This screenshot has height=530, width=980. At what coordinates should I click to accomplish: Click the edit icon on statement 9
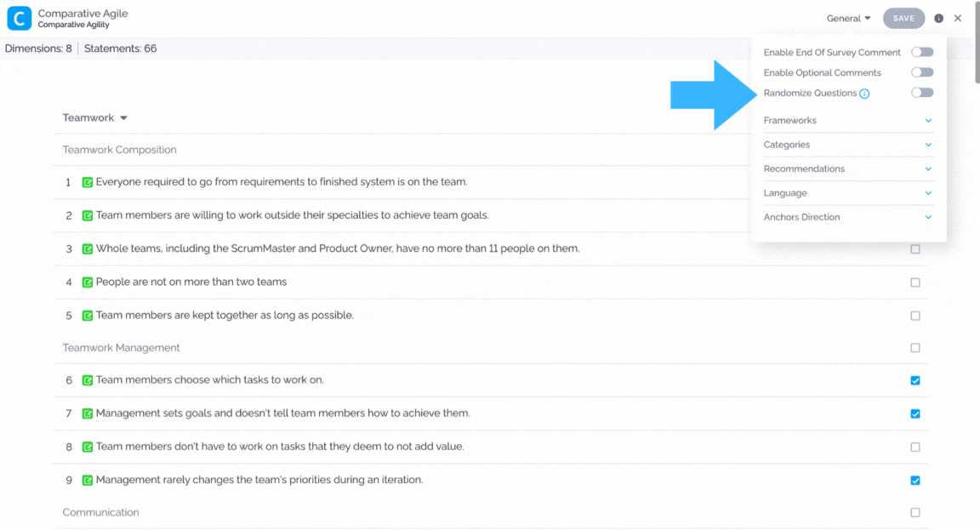pos(88,480)
